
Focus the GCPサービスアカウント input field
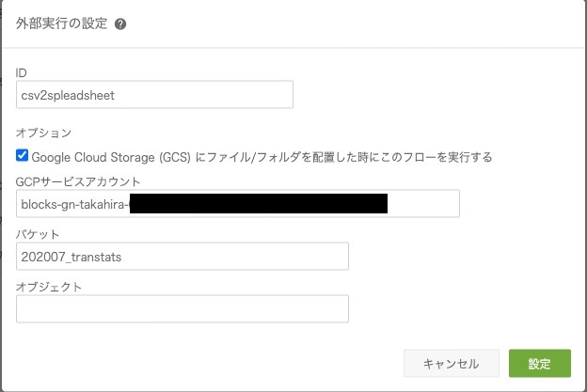(238, 203)
